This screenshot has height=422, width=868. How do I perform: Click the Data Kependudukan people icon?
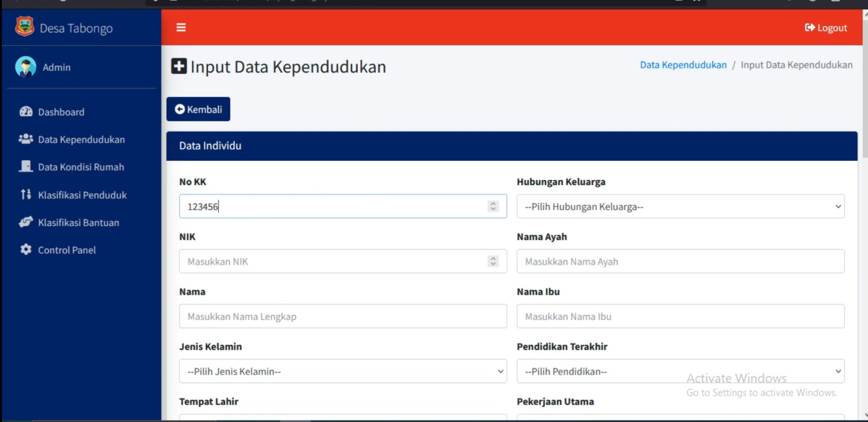pyautogui.click(x=26, y=139)
